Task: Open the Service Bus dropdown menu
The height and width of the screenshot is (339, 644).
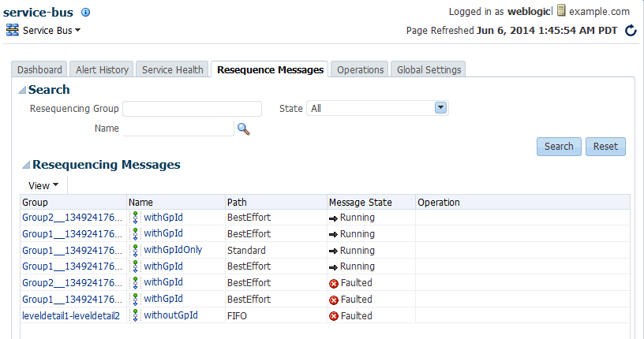Action: pyautogui.click(x=51, y=31)
